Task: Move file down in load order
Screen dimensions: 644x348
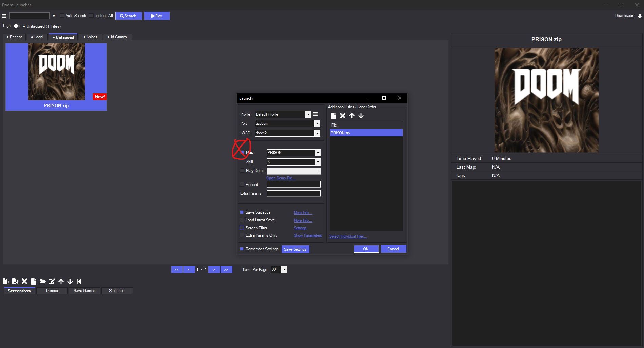Action: (361, 116)
